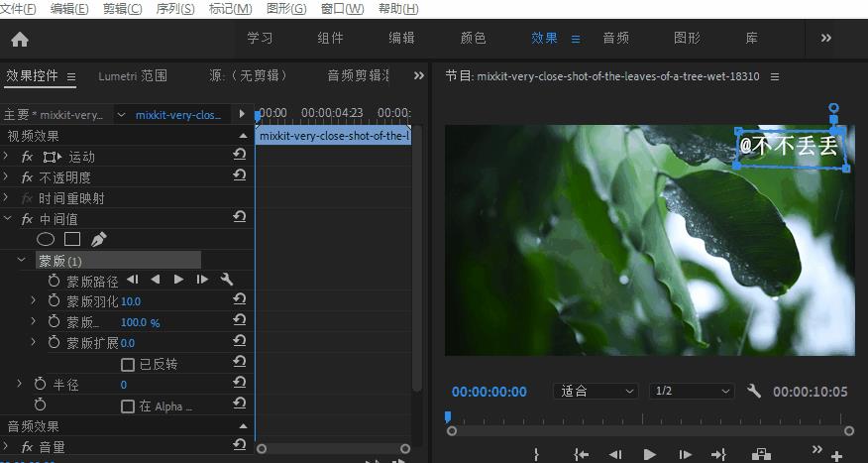Select the @不不丢丢 text overlay
Screen dimensions: 868x463
pyautogui.click(x=790, y=146)
